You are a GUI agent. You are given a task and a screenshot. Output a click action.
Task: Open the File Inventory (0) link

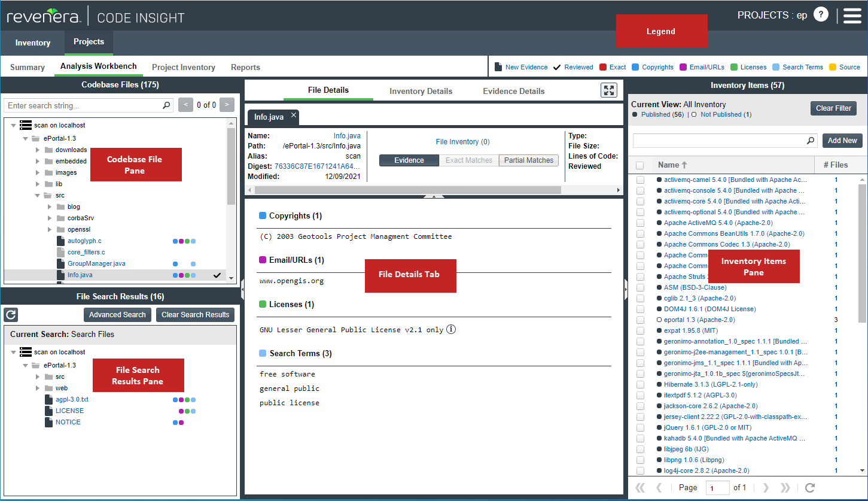click(462, 142)
